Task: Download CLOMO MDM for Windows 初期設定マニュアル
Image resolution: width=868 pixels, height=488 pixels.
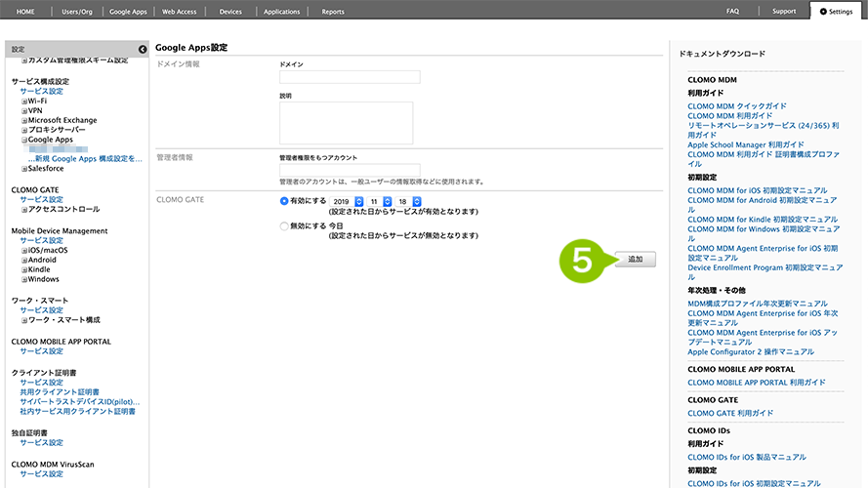Action: click(x=764, y=233)
